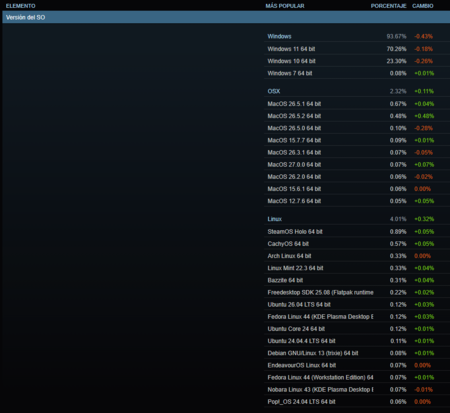The height and width of the screenshot is (413, 450).
Task: Click the Nobara Linux 43 row
Action: pyautogui.click(x=357, y=390)
